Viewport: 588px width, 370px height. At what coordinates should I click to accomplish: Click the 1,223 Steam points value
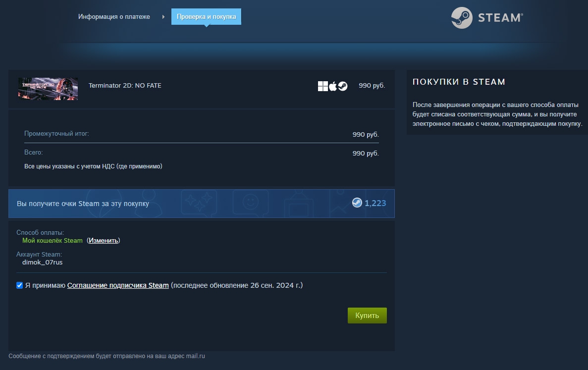click(x=375, y=203)
